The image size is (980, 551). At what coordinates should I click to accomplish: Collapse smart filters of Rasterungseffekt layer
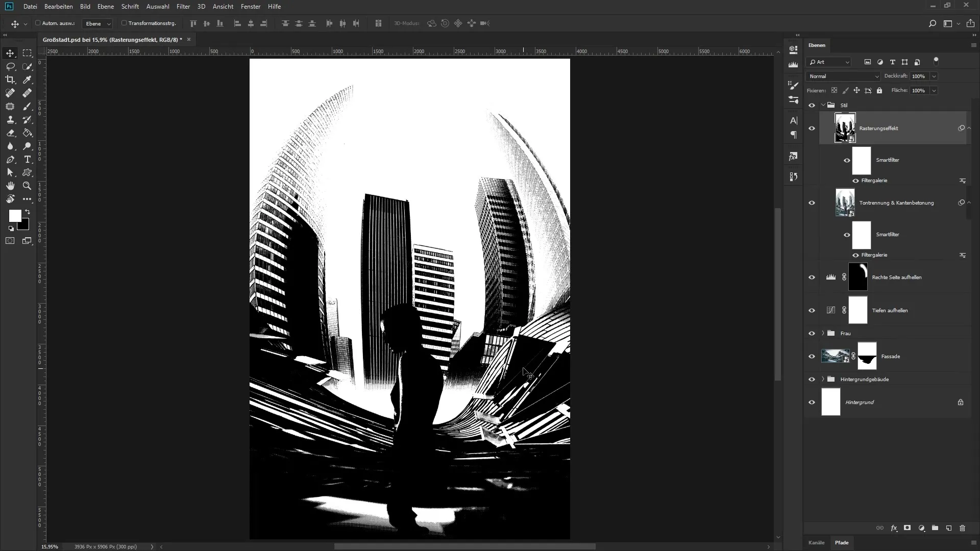click(x=969, y=128)
